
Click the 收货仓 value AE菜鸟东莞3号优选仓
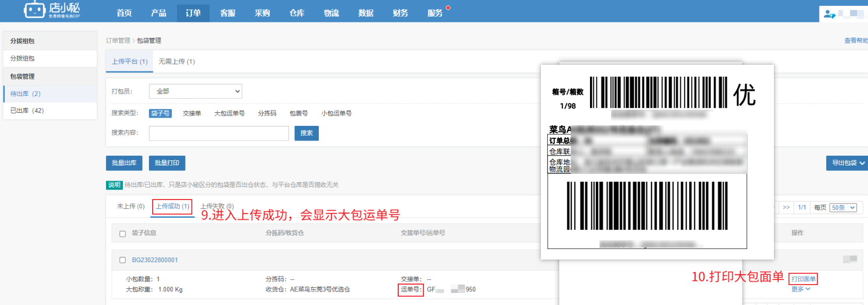(320, 289)
